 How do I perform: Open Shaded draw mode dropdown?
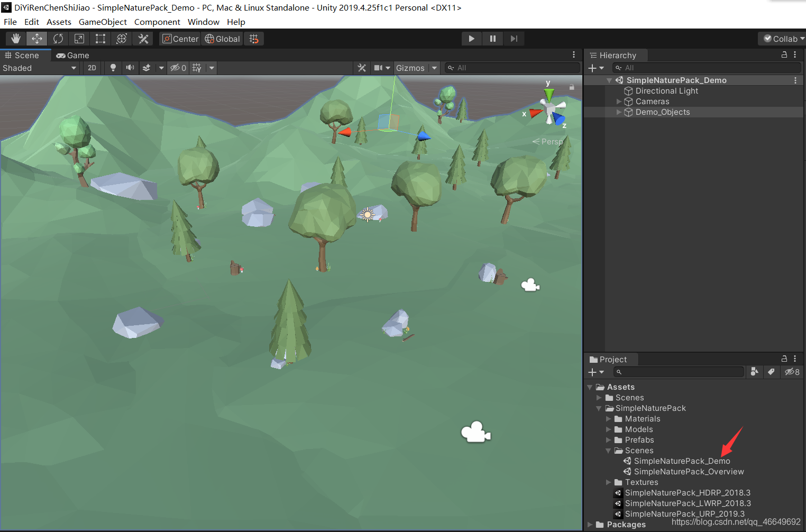[40, 68]
